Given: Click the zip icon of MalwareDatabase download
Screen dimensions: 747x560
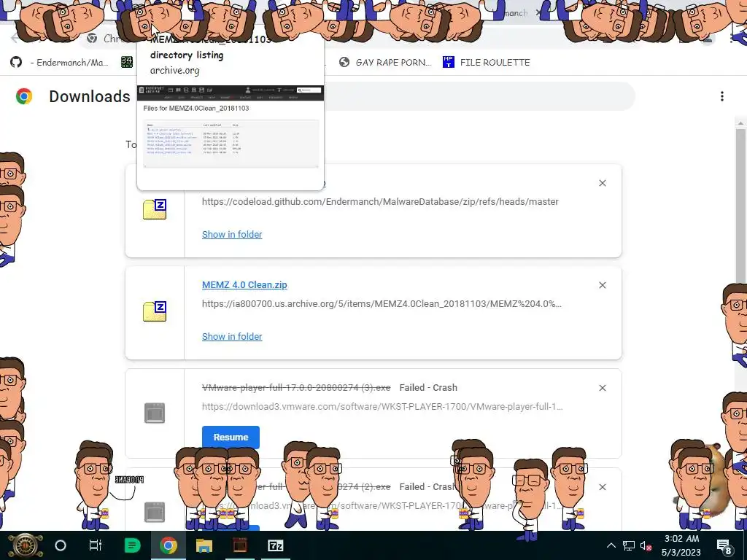Looking at the screenshot, I should (155, 209).
